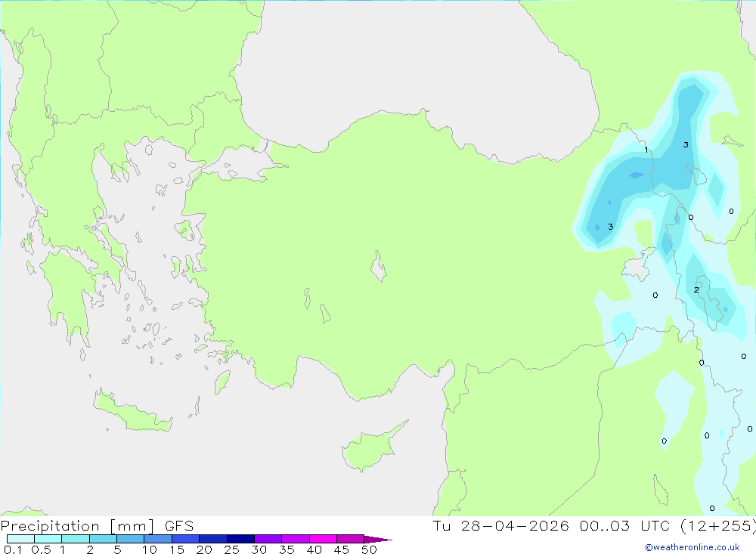756x554 pixels.
Task: Click the '1' precipitation value on the map
Action: pos(646,150)
